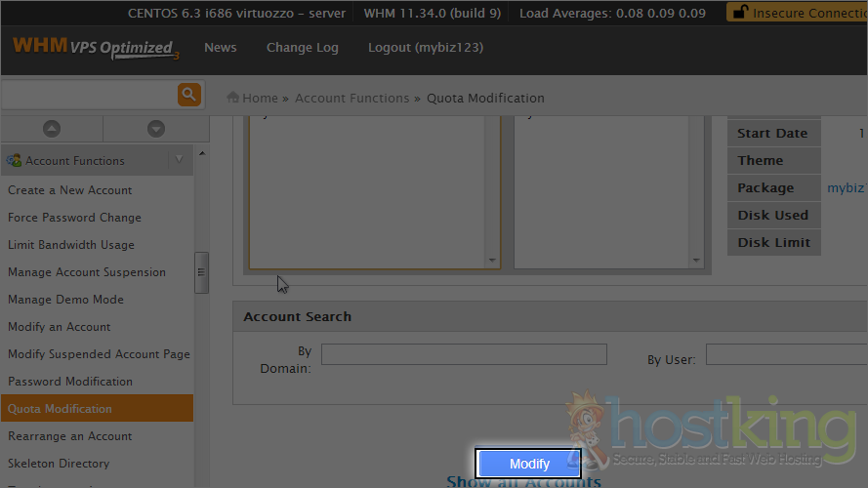This screenshot has width=868, height=488.
Task: Collapse the Account Functions section arrow
Action: coord(179,160)
